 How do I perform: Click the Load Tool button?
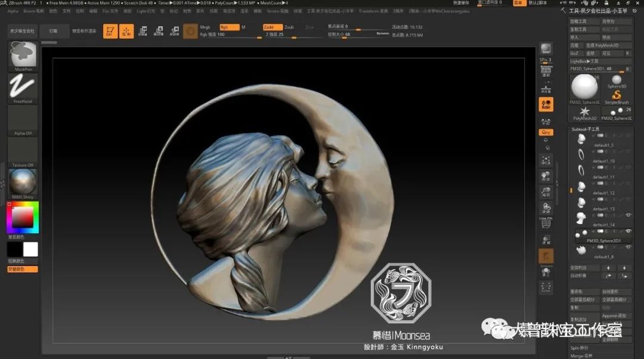point(584,21)
